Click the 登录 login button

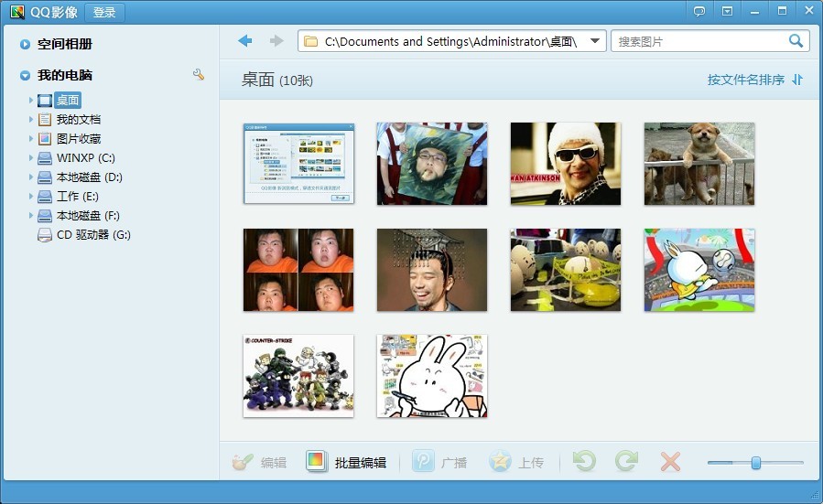pos(104,13)
